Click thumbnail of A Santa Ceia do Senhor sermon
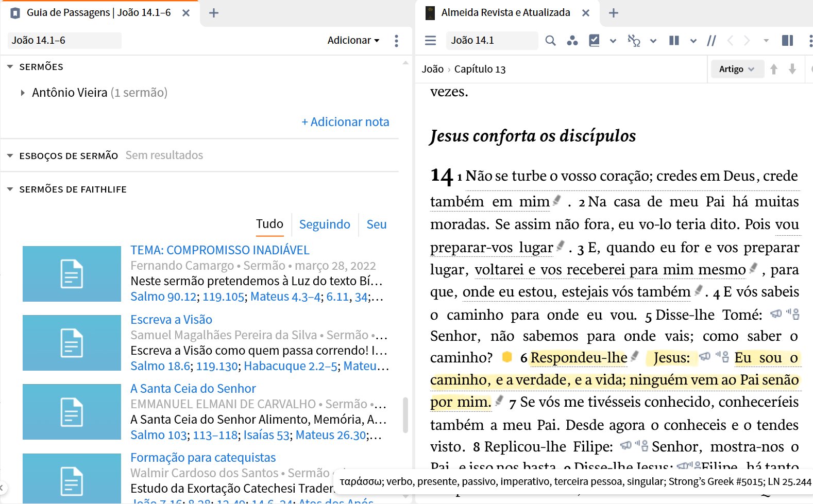 [72, 412]
